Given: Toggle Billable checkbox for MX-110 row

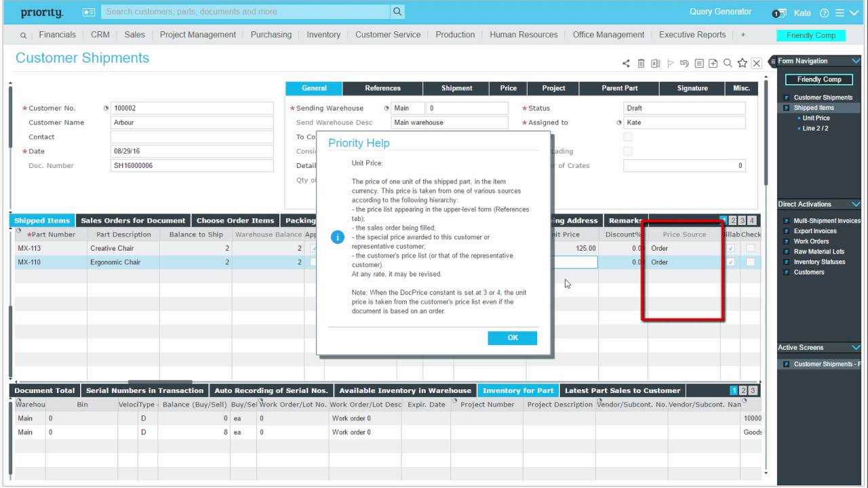Looking at the screenshot, I should coord(730,262).
